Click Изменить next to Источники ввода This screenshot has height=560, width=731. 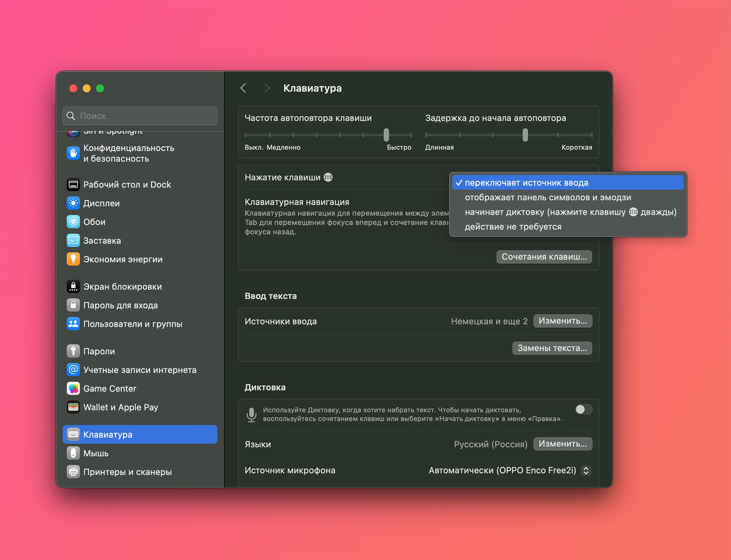[x=562, y=321]
